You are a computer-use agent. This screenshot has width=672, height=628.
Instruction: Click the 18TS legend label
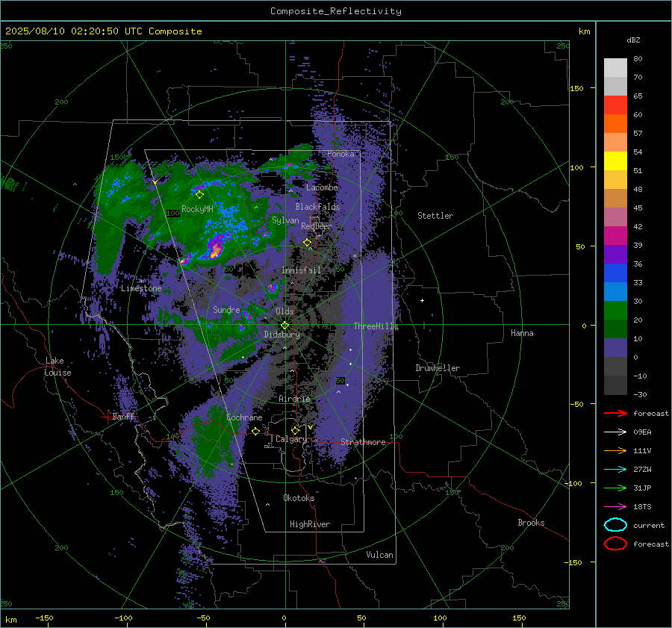(642, 507)
